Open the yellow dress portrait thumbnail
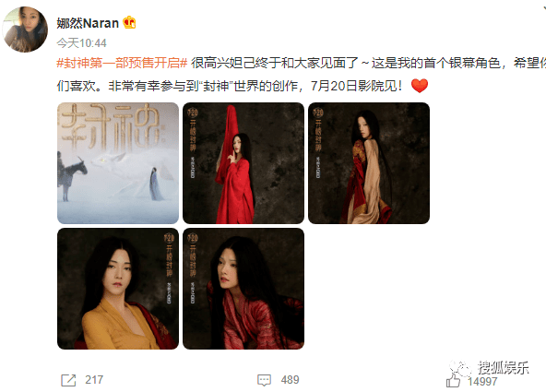This screenshot has height=392, width=546. pyautogui.click(x=118, y=289)
